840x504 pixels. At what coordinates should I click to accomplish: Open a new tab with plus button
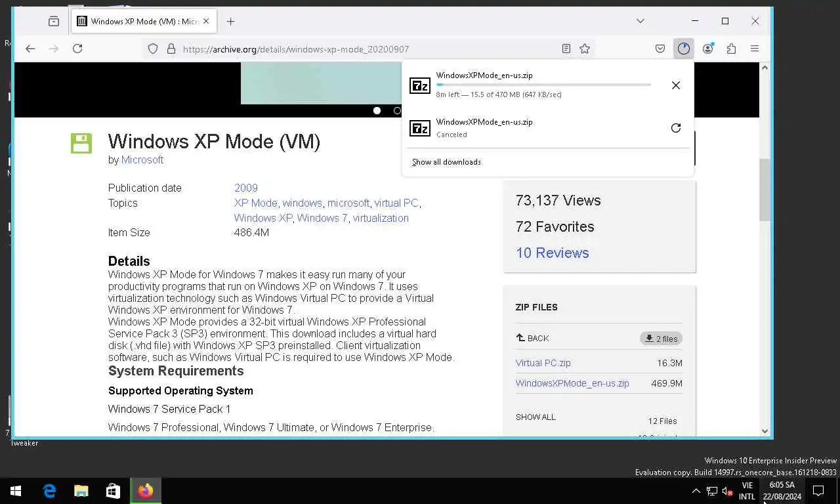pyautogui.click(x=230, y=21)
